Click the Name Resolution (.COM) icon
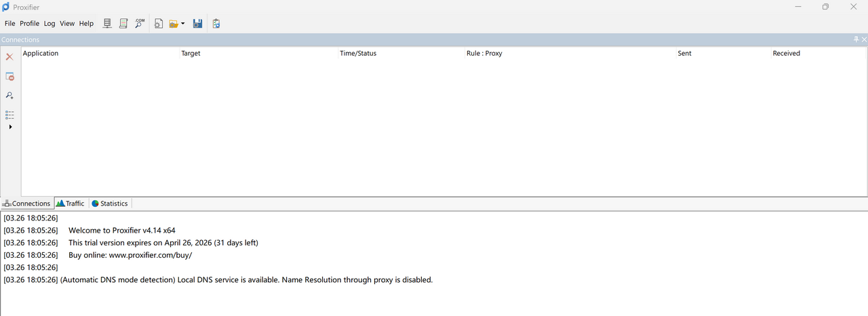Image resolution: width=868 pixels, height=316 pixels. pos(140,24)
